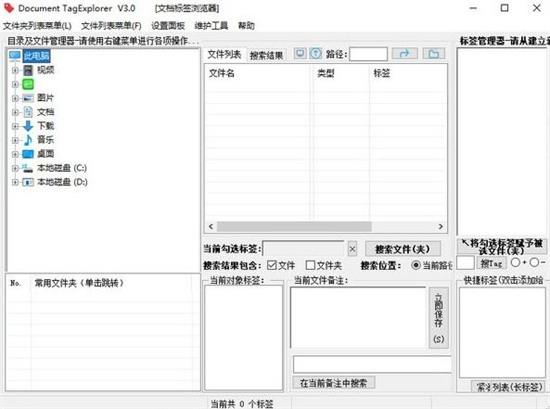
Task: Click the scrollbar right arrow in file list
Action: [x=441, y=227]
